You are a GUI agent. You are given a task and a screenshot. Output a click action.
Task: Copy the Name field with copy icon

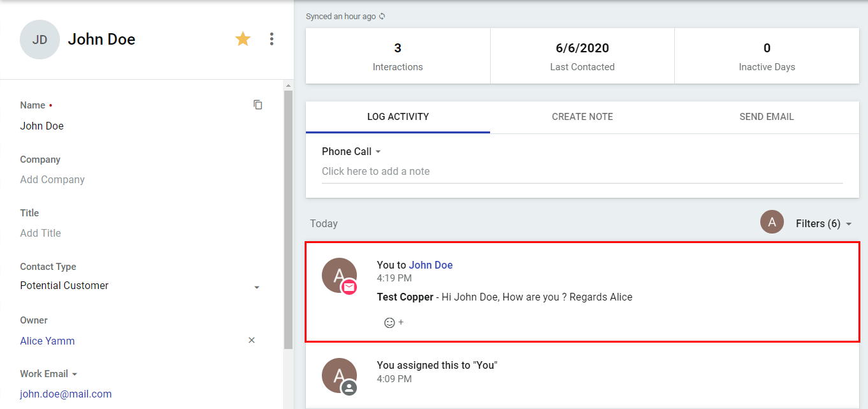coord(257,105)
